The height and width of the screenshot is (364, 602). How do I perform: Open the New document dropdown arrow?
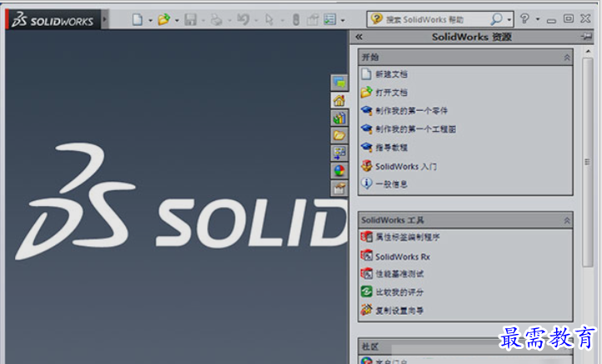(150, 20)
